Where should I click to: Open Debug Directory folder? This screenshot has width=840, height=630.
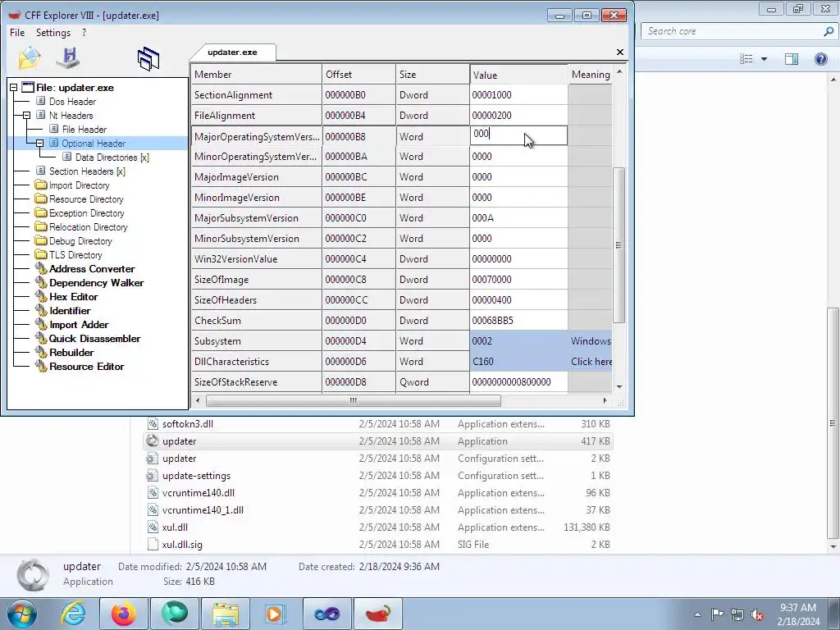80,240
